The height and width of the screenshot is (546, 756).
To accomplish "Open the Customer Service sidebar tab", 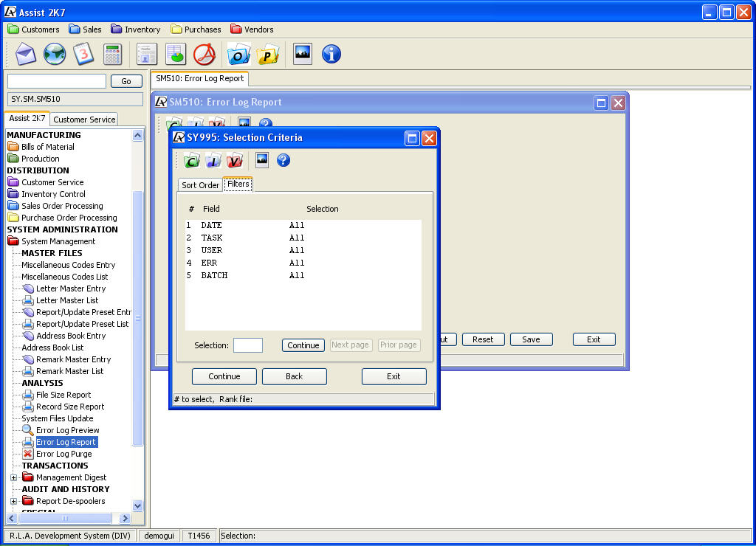I will (84, 120).
